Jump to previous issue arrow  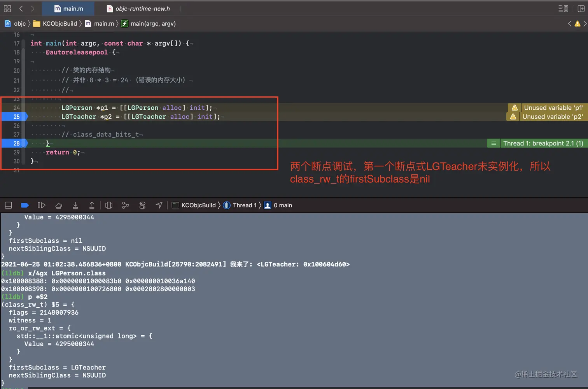[x=570, y=23]
